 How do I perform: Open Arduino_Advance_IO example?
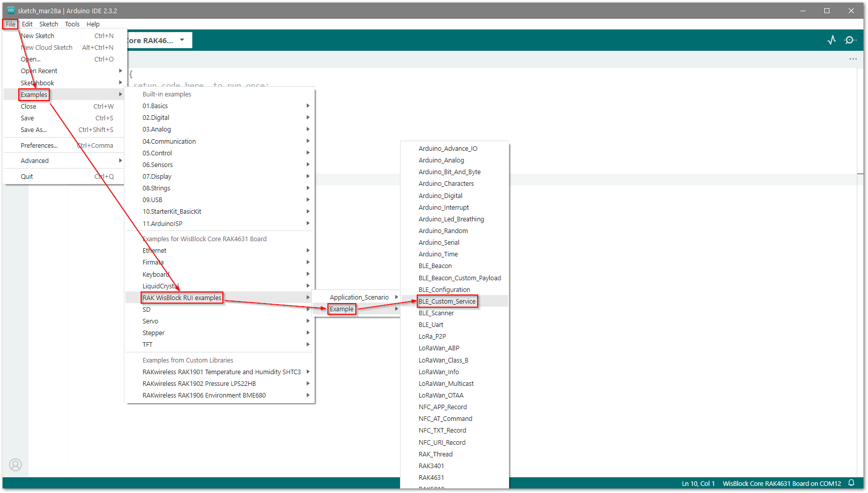[x=455, y=148]
